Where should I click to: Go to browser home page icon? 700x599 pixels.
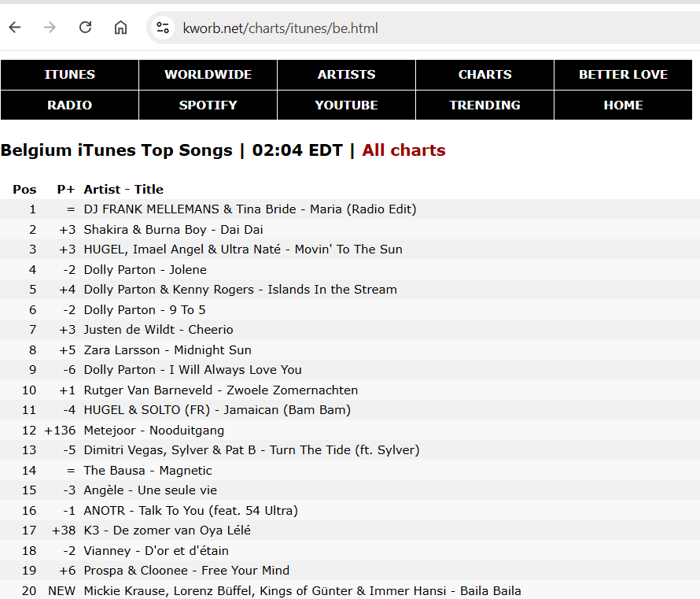(x=120, y=28)
